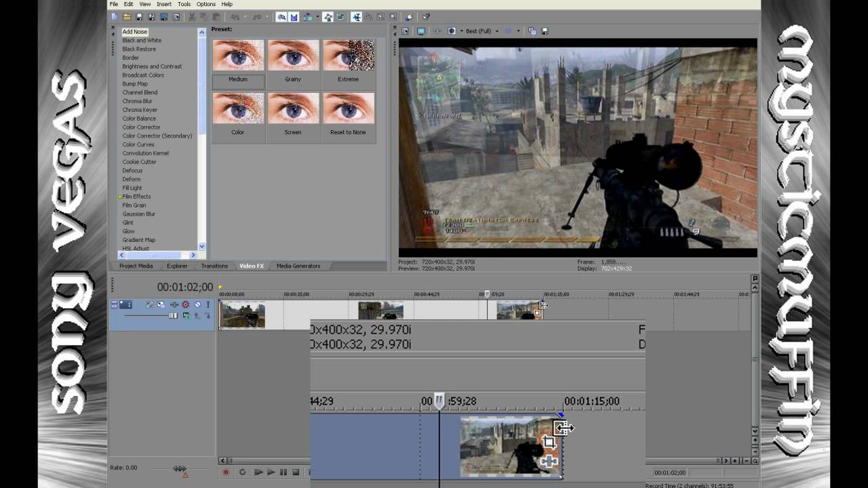Switch to the Project Media tab
The image size is (868, 488).
pos(136,266)
